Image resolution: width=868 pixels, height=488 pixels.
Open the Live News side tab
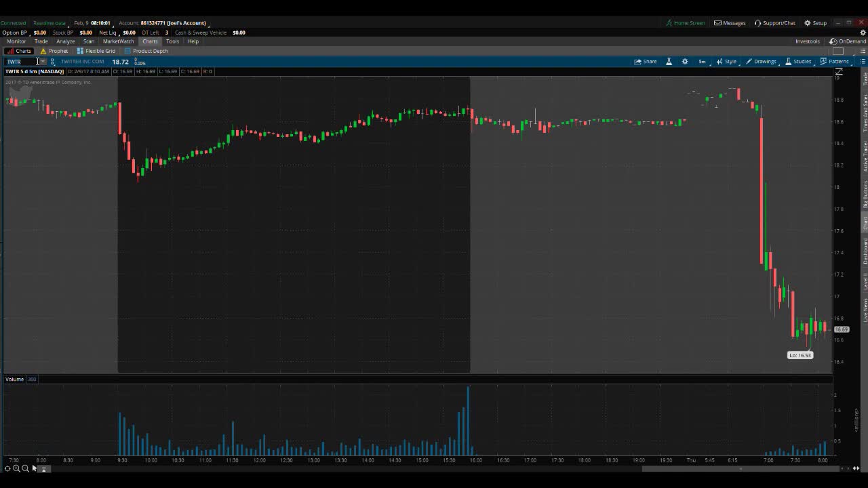[x=865, y=310]
